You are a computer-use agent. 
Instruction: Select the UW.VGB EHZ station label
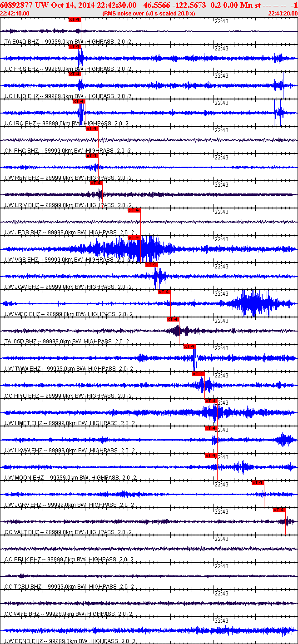point(21,259)
